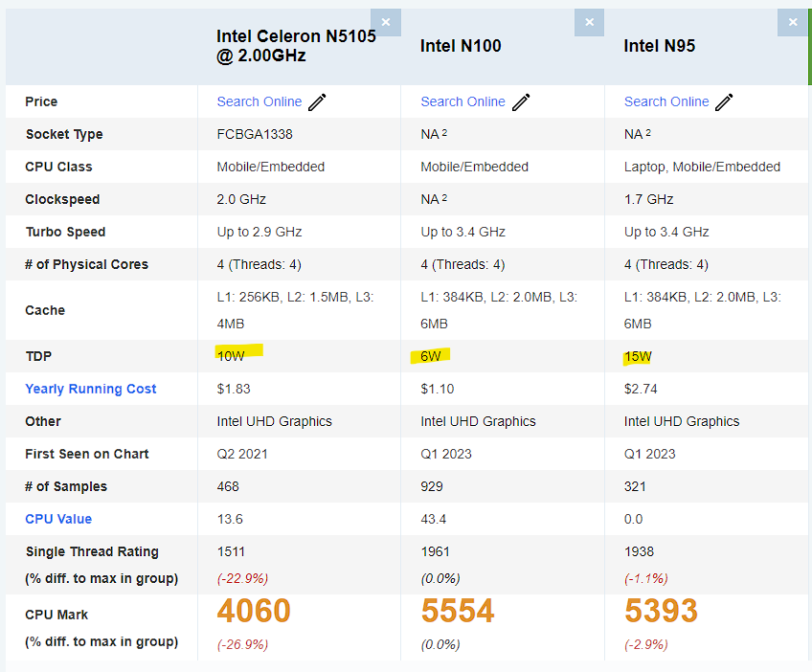Click pencil edit icon for N95 price

tap(725, 102)
